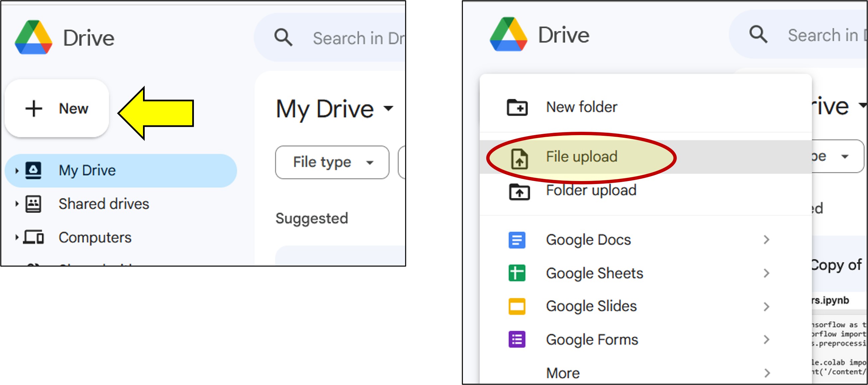Screen dimensions: 868x385
Task: Expand the Computers tree arrow
Action: pyautogui.click(x=17, y=237)
